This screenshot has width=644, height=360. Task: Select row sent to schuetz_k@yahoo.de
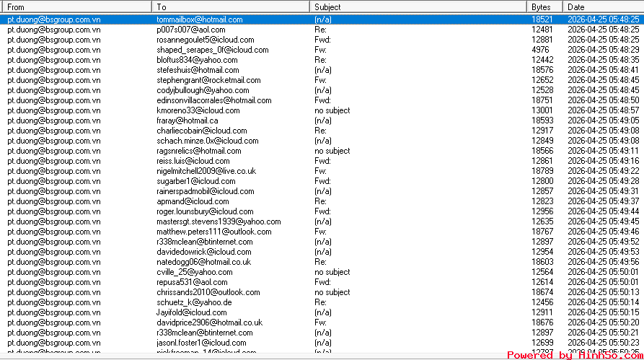(322, 302)
